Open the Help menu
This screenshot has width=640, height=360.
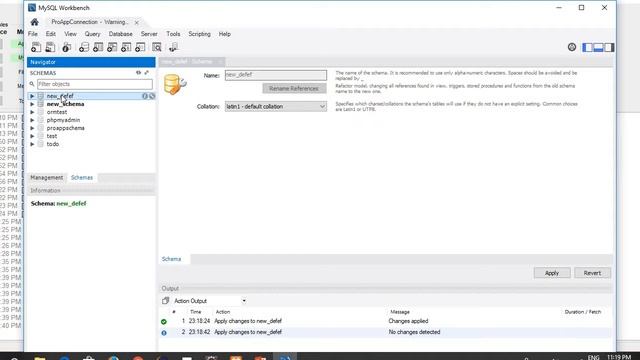[x=224, y=34]
